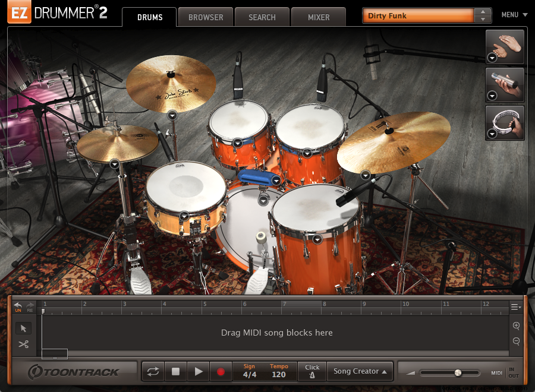Select the scissors cut tool

click(x=24, y=344)
